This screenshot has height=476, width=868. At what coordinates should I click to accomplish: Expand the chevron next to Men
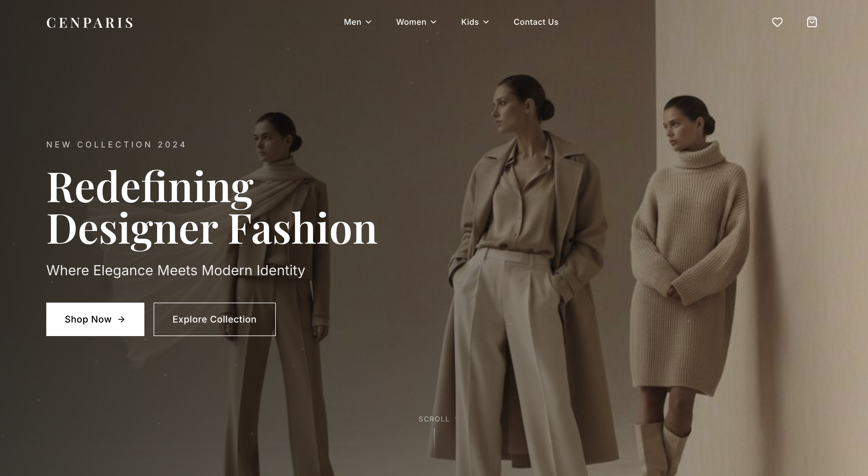pyautogui.click(x=368, y=22)
